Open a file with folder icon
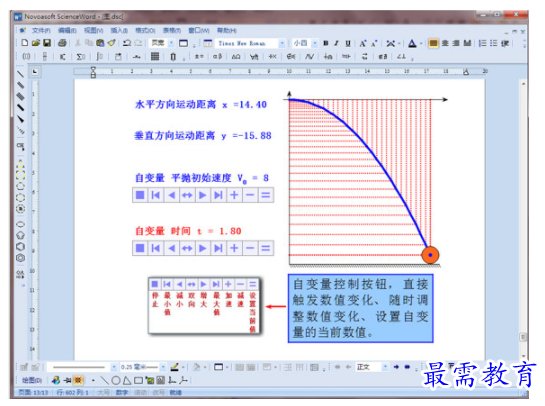545x406 pixels. (x=36, y=43)
